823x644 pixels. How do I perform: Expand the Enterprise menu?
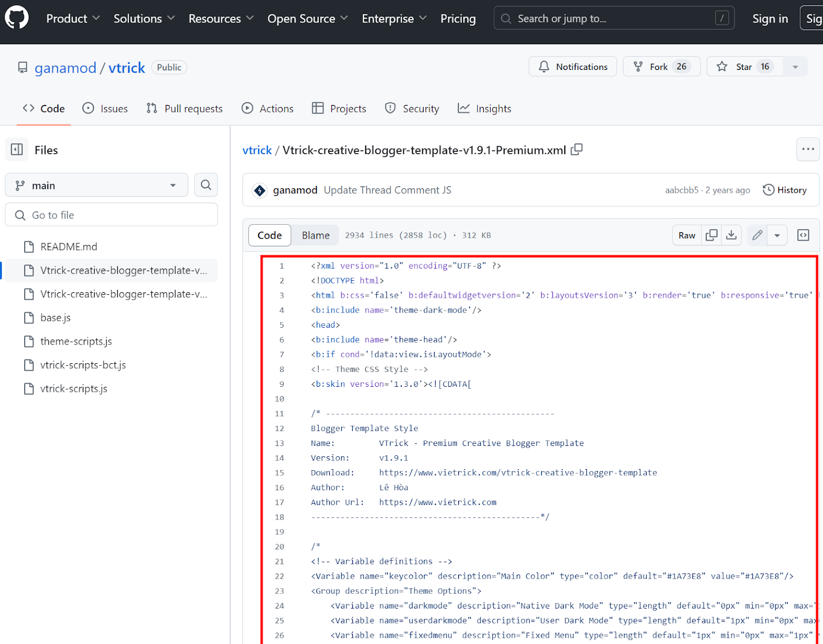[394, 19]
